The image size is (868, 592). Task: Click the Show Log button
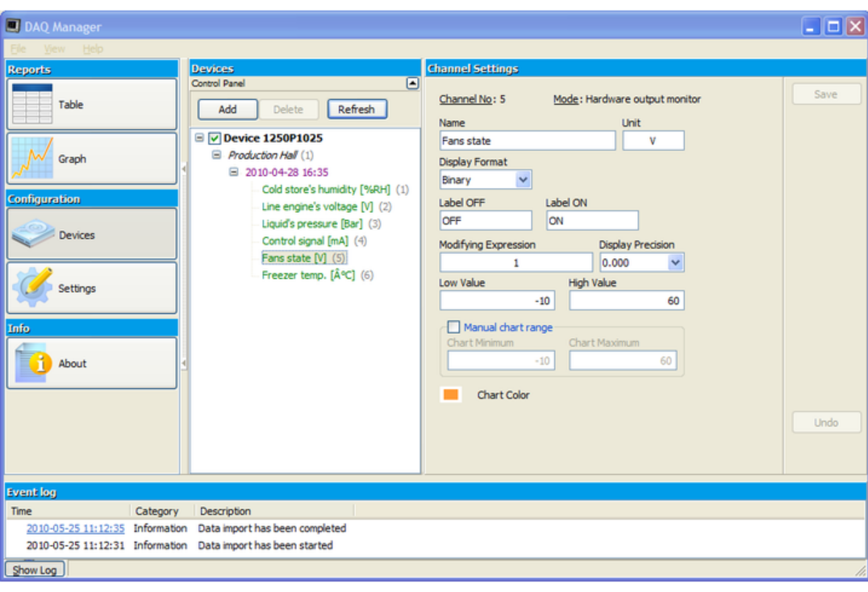[x=35, y=570]
